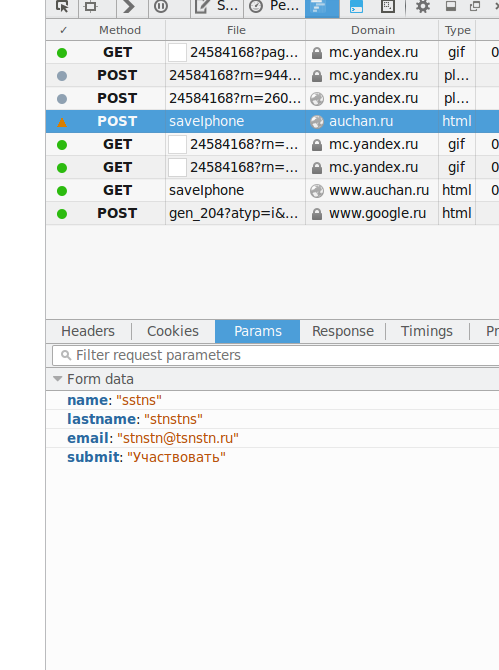Open the Inspector panel

pyautogui.click(x=91, y=6)
